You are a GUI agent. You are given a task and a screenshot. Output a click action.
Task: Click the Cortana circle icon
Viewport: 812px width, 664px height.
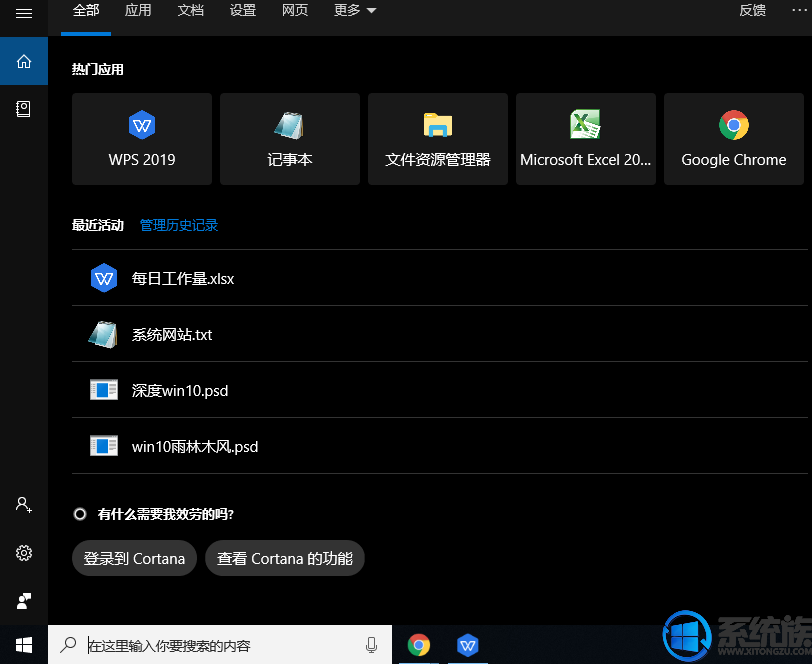click(80, 514)
